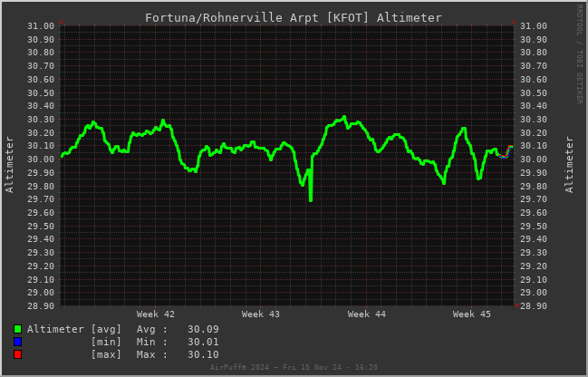Image resolution: width=588 pixels, height=377 pixels.
Task: Click the left axis 31.00 tick label
Action: [41, 26]
